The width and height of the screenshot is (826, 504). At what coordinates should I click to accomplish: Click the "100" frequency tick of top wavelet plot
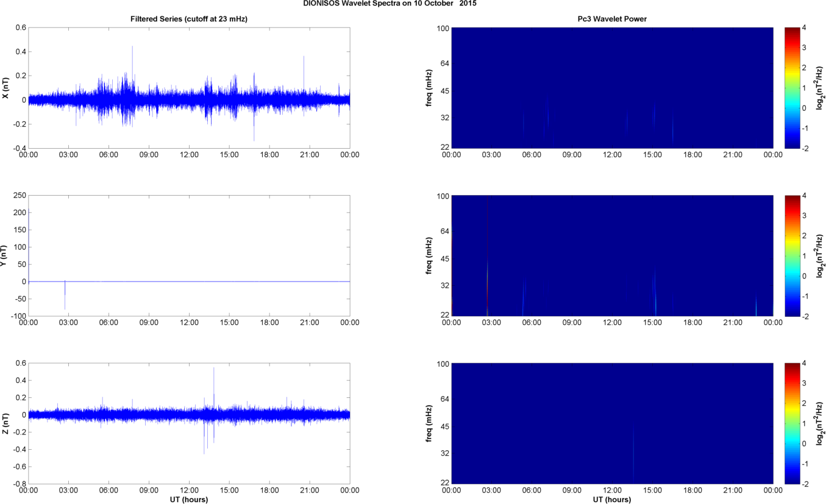[x=443, y=27]
